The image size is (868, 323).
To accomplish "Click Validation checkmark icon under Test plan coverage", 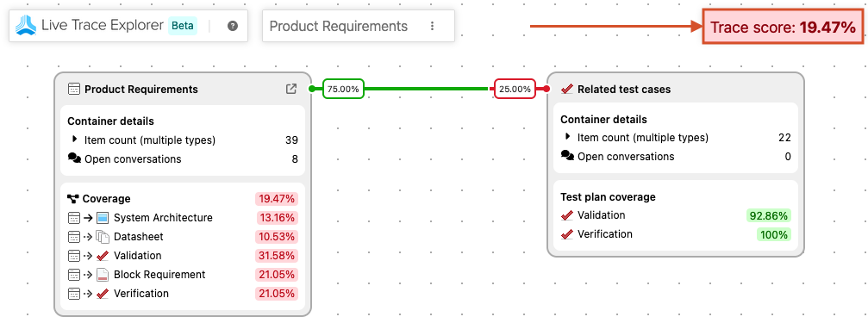I will coord(567,215).
